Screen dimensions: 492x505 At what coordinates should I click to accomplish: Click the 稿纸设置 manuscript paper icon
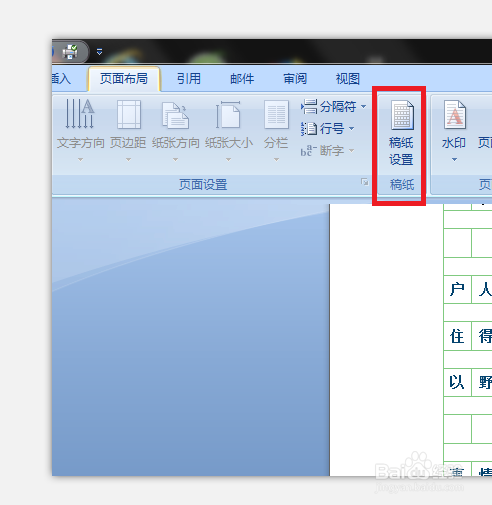tap(402, 115)
